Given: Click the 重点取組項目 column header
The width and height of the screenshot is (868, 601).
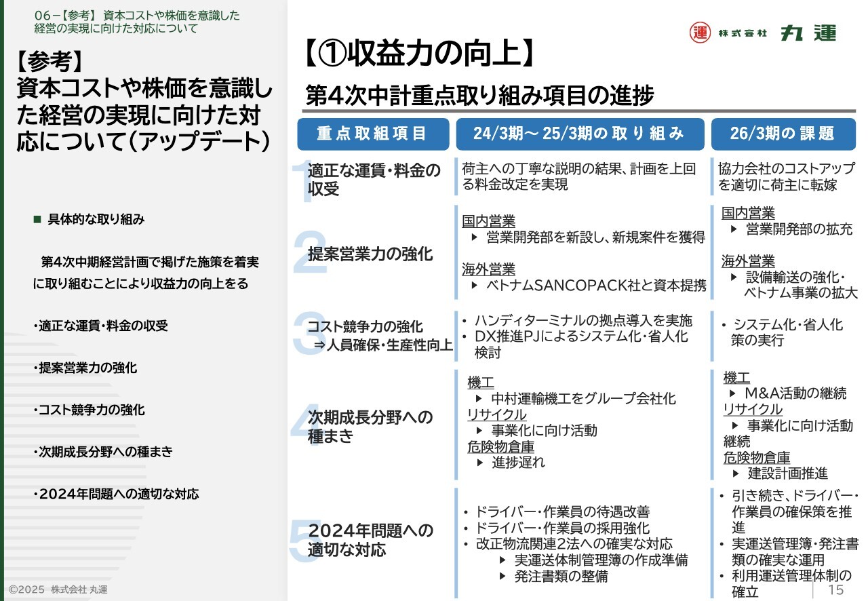Looking at the screenshot, I should [373, 134].
